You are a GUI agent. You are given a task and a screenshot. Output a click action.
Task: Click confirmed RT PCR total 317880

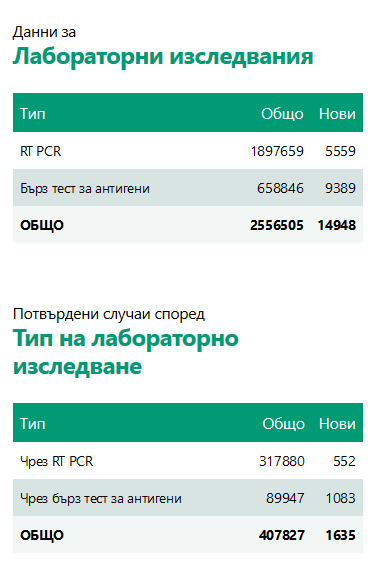(282, 461)
